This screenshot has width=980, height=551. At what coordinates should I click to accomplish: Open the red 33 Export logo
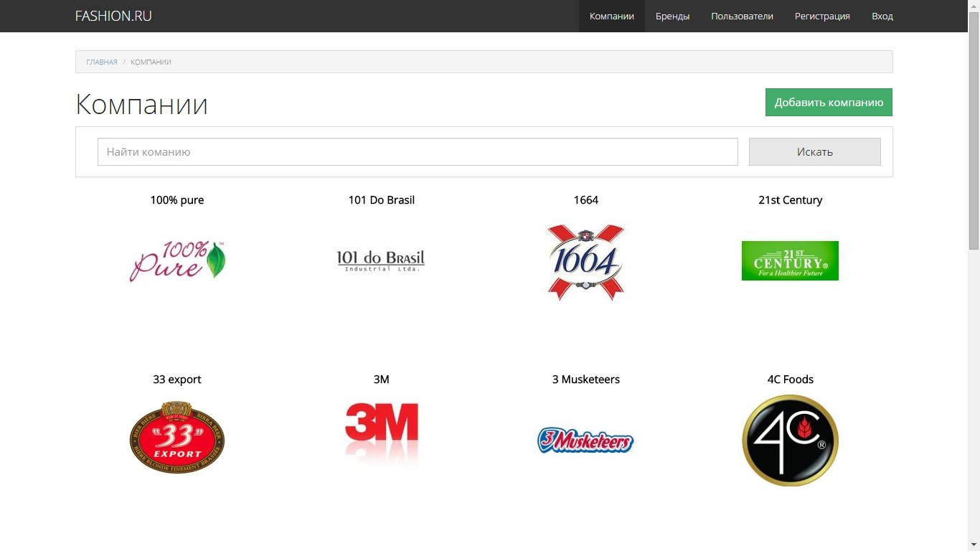(177, 438)
